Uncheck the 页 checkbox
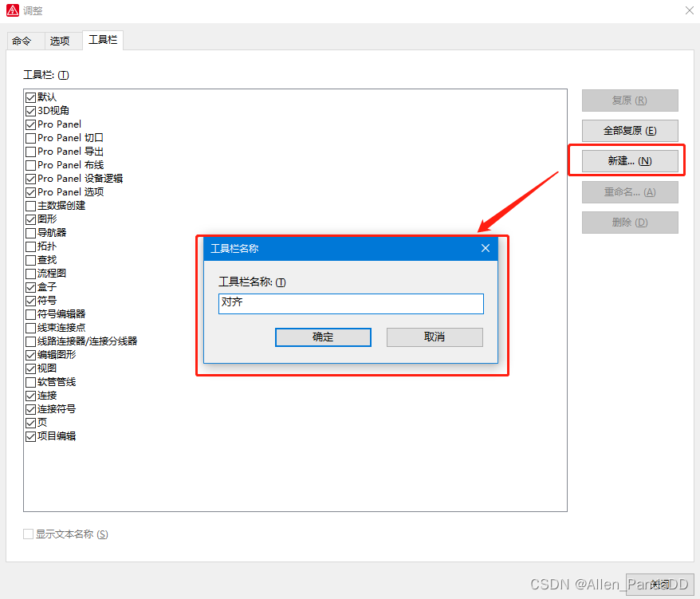This screenshot has height=599, width=700. click(x=31, y=423)
